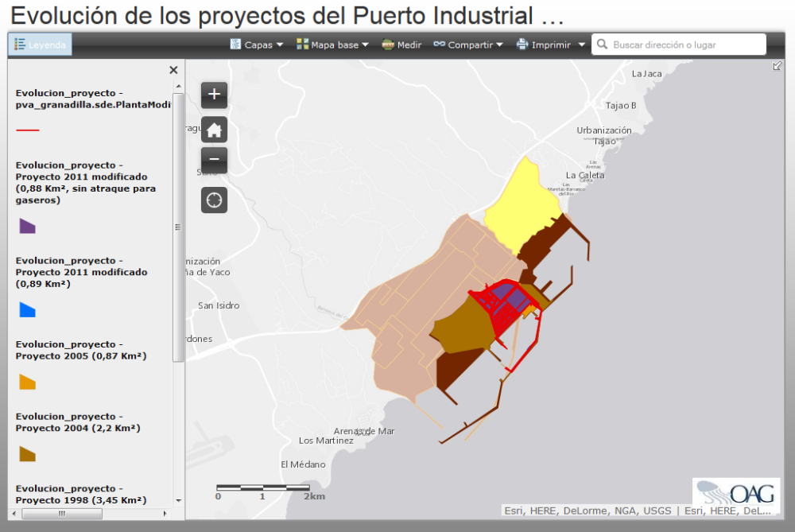
Task: Zoom in with the plus button
Action: (x=214, y=95)
